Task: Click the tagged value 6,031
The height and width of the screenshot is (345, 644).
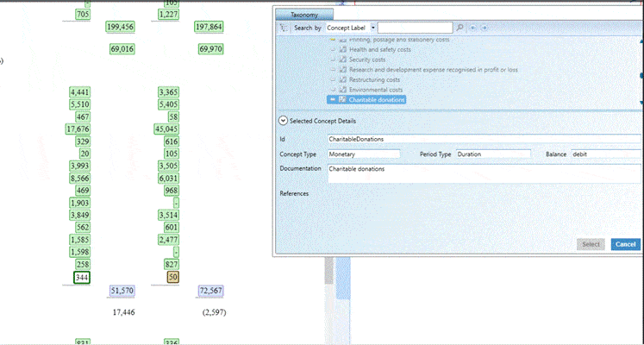Action: (168, 179)
